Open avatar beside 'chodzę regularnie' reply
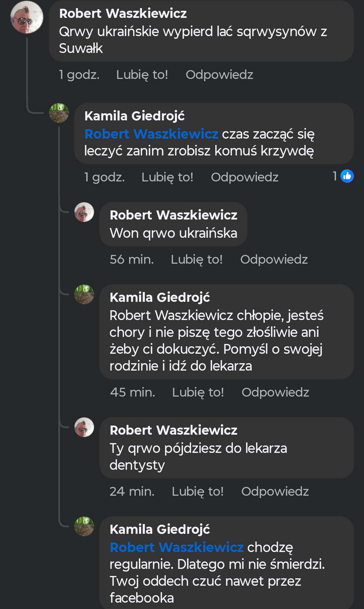 pos(84,526)
